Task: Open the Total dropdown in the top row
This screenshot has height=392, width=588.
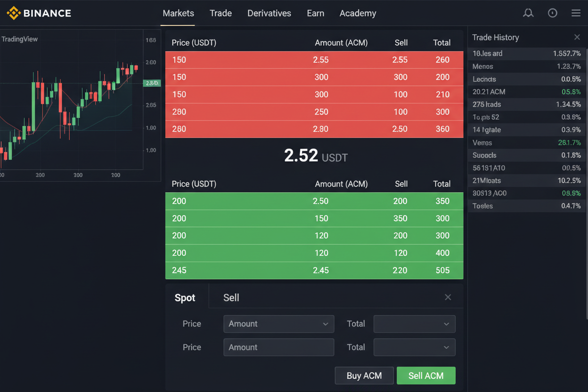Action: [x=414, y=324]
